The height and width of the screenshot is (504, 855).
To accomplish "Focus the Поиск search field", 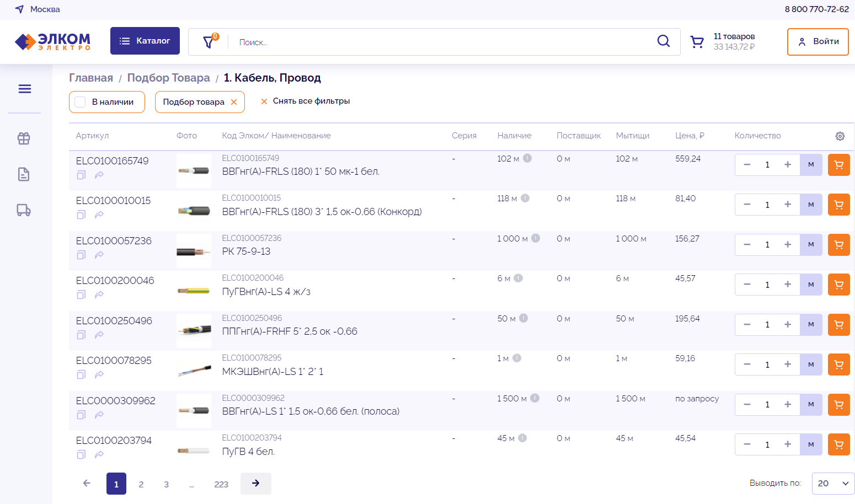I will (x=441, y=42).
